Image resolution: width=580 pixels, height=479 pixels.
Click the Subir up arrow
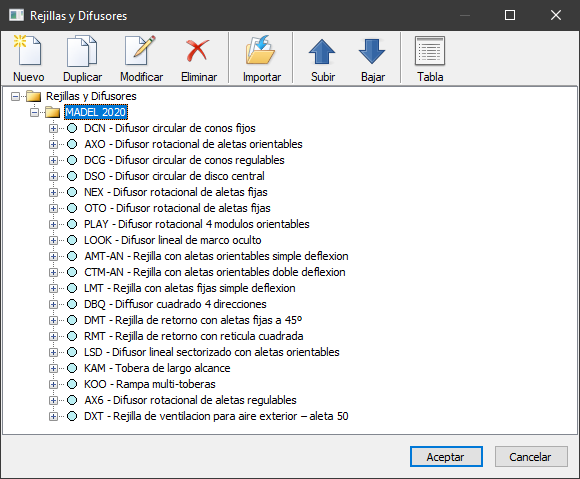click(x=322, y=52)
